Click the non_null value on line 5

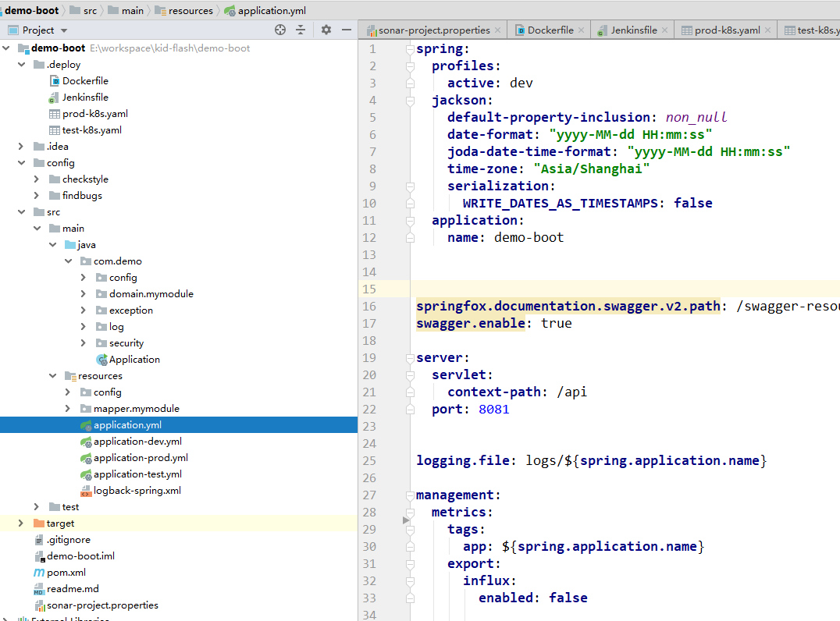696,117
